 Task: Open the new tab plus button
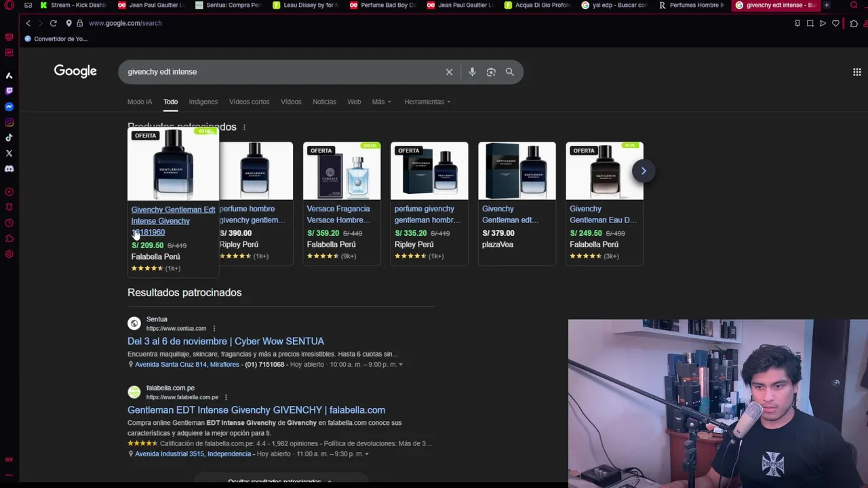pos(827,5)
